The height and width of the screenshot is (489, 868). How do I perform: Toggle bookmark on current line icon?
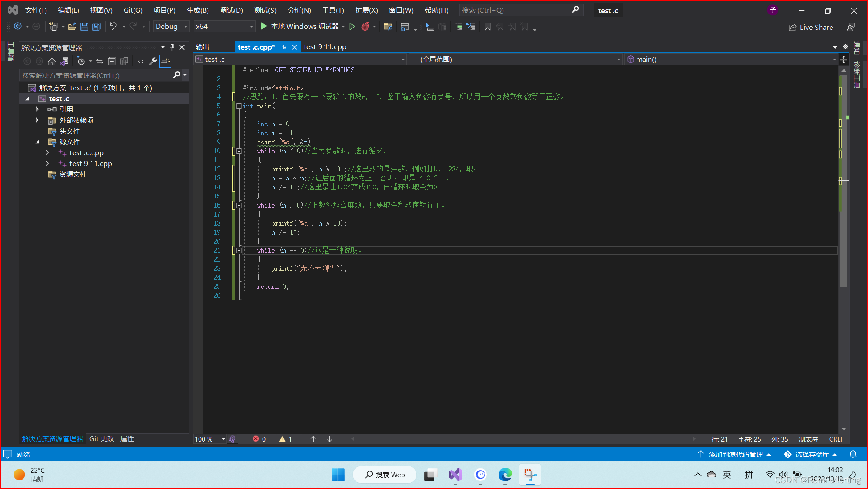point(488,27)
